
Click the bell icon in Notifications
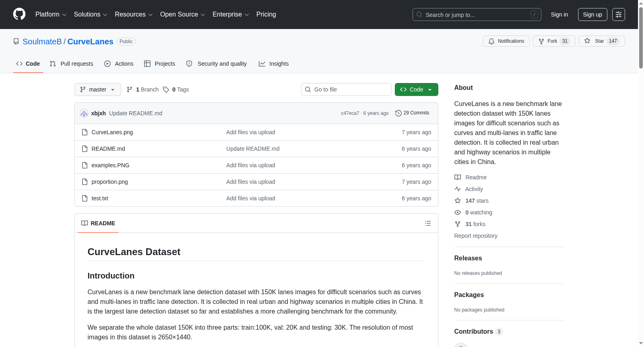pyautogui.click(x=491, y=41)
